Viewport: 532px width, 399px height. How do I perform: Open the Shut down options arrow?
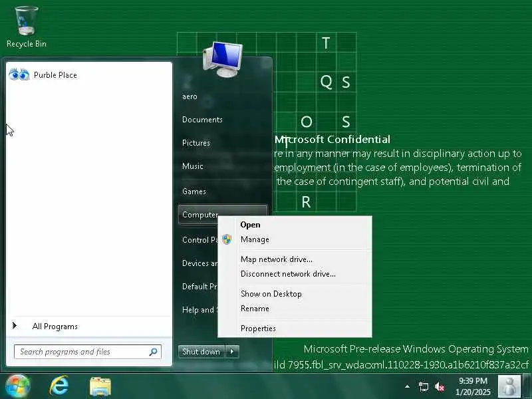(232, 352)
